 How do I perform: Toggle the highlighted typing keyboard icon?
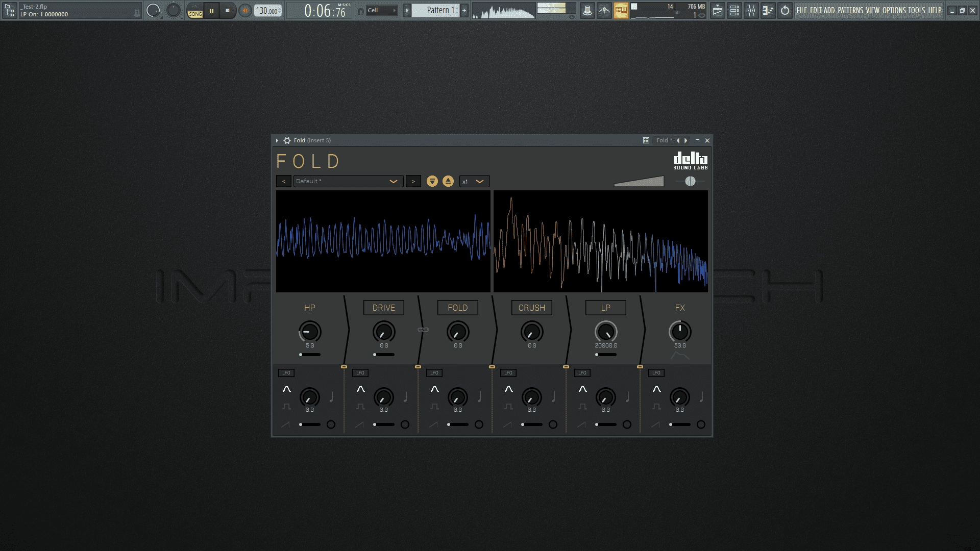tap(621, 10)
